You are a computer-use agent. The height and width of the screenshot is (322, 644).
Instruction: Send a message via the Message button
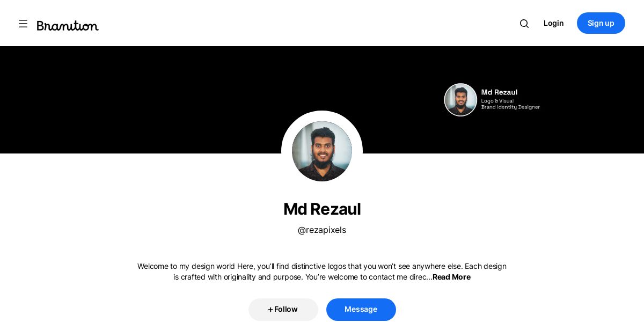361,309
